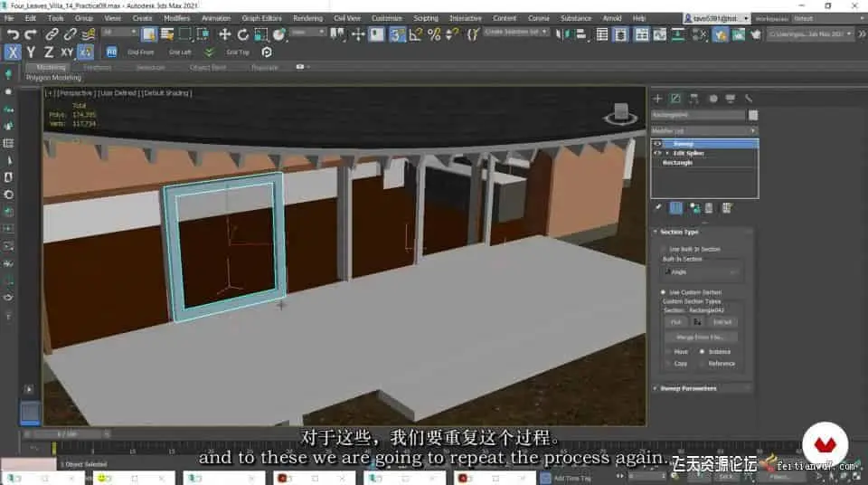Click the Merge From File button
868x485 pixels.
(700, 337)
